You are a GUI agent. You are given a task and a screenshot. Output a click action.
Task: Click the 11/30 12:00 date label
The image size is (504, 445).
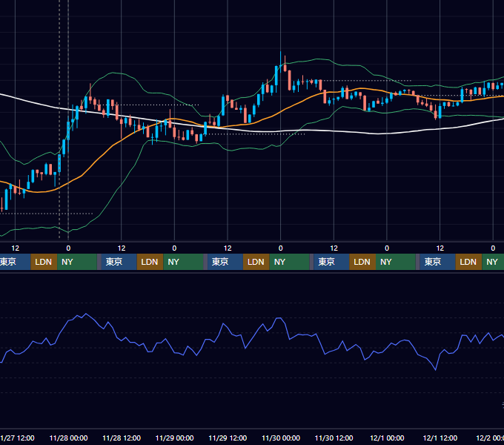click(334, 438)
